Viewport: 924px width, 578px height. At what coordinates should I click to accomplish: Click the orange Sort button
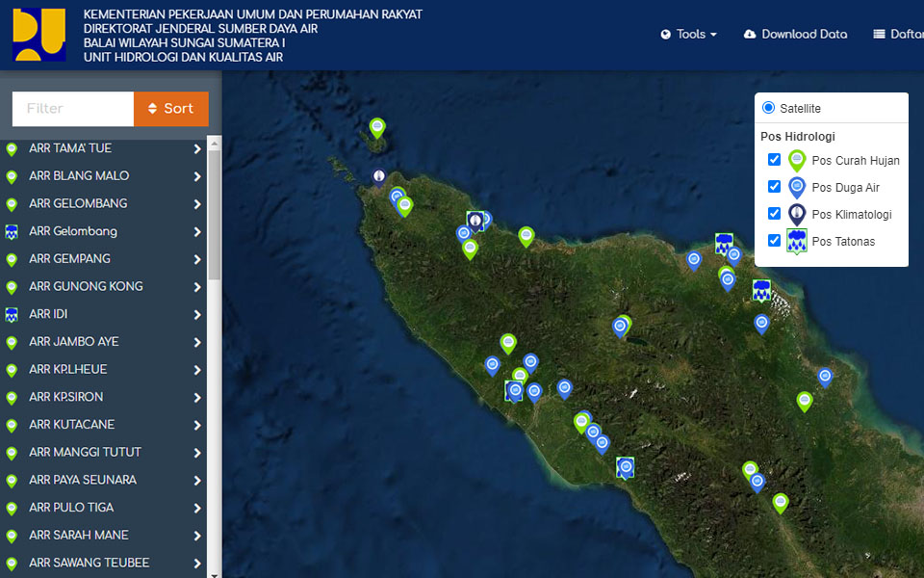pyautogui.click(x=171, y=109)
